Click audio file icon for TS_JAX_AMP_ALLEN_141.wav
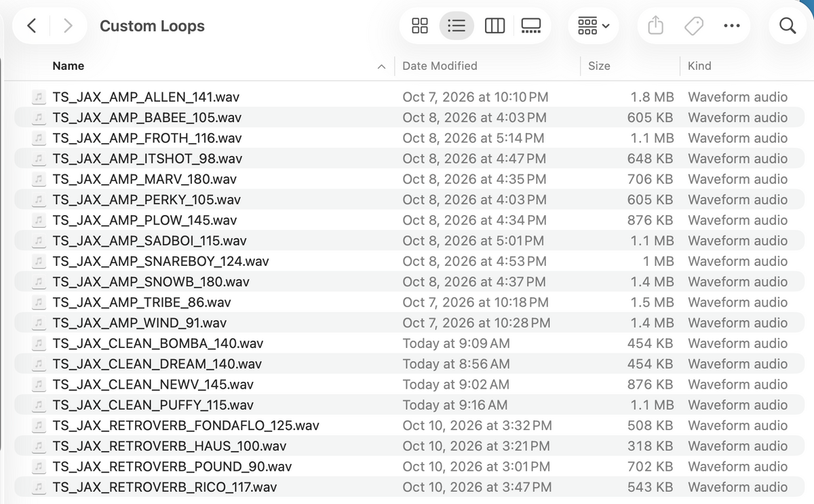814x504 pixels. tap(39, 97)
